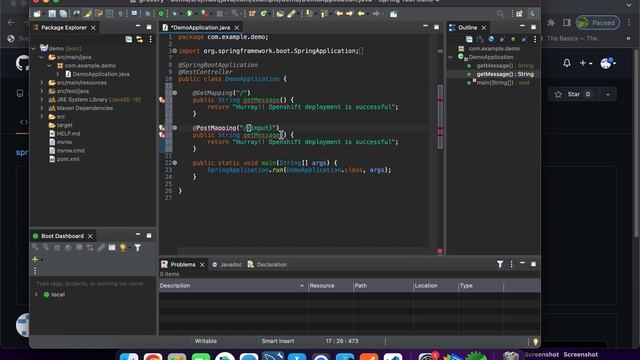Click the Boot Dashboard tag filter field
The image size is (640, 360).
click(92, 284)
